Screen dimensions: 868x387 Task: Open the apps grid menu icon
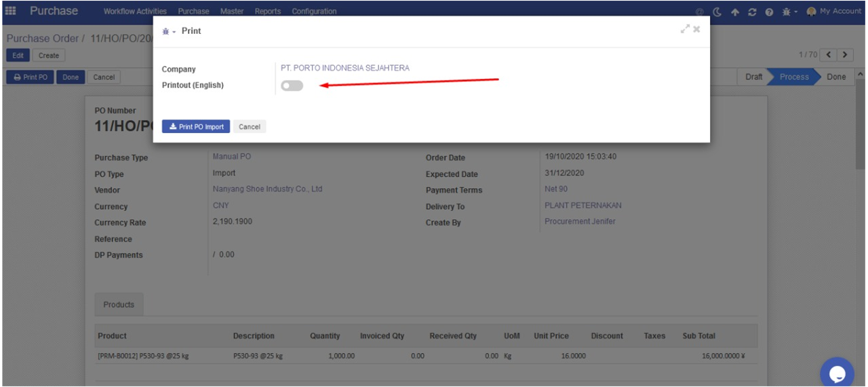click(x=11, y=11)
